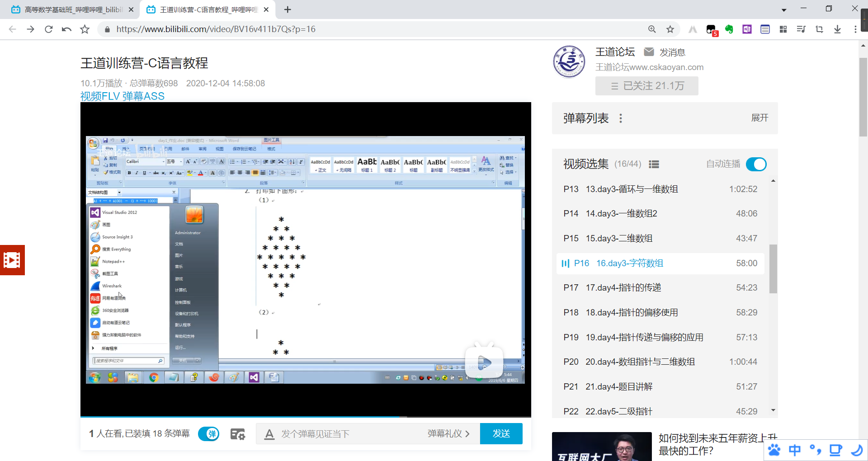
Task: Open the 王道论坛 uploader name link
Action: pyautogui.click(x=615, y=52)
